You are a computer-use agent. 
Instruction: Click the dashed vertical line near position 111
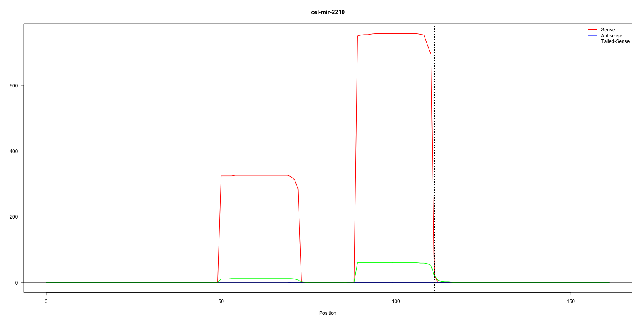(x=434, y=161)
